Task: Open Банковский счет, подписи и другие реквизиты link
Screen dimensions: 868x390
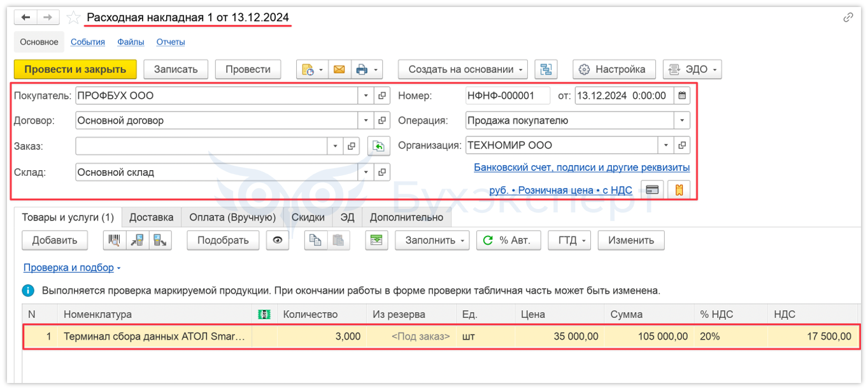Action: pyautogui.click(x=581, y=168)
